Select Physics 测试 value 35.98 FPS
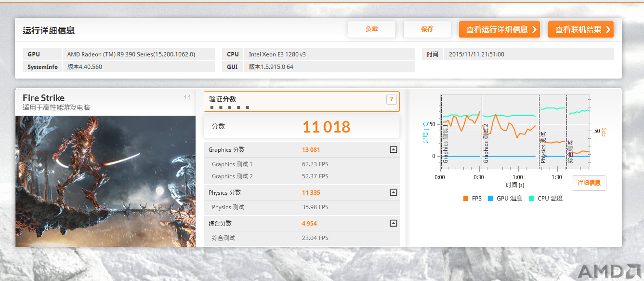This screenshot has width=644, height=281. [x=315, y=207]
